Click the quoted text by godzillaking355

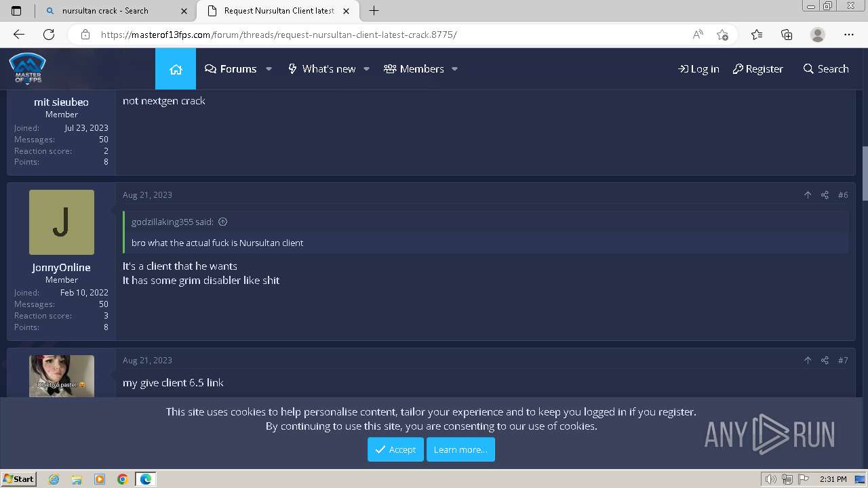(217, 243)
